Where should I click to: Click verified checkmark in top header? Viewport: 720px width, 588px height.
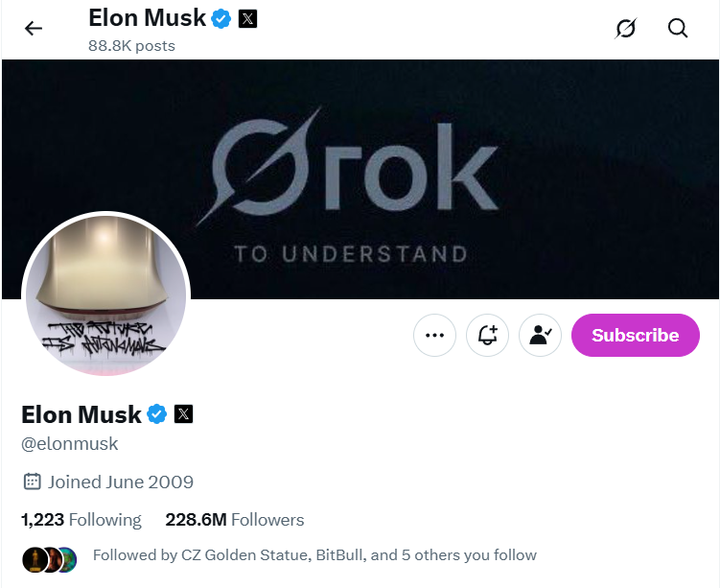[x=221, y=18]
